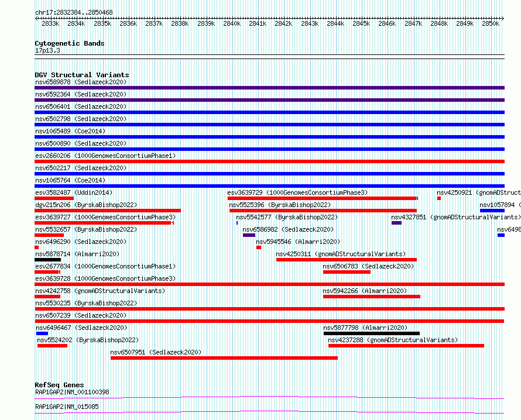The image size is (521, 420).
Task: Open esv3639728 1000GenomesConsortiumPhase3 variant
Action: [105, 278]
